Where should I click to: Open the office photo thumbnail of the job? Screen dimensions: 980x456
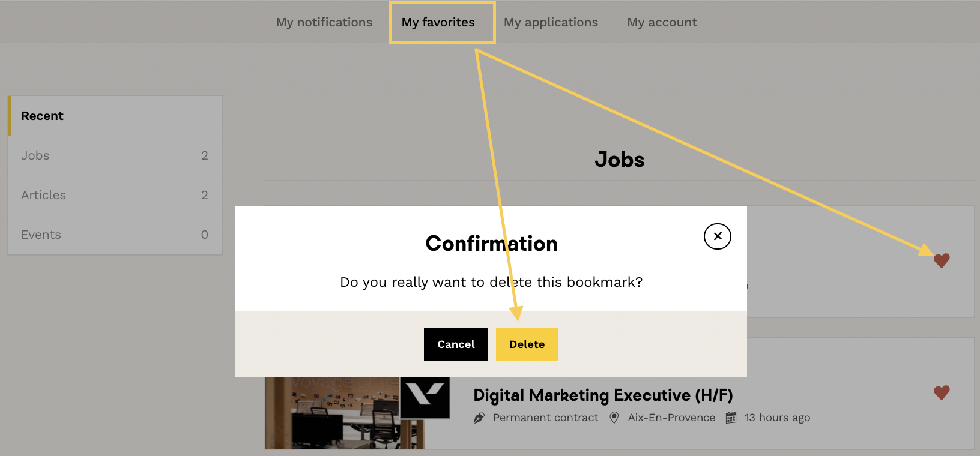pos(336,414)
